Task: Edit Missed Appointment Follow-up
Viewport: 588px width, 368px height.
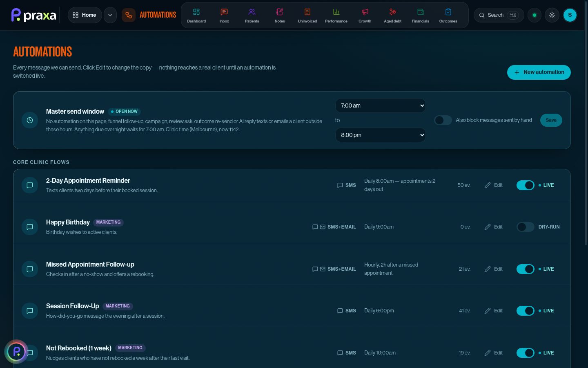Action: coord(494,269)
